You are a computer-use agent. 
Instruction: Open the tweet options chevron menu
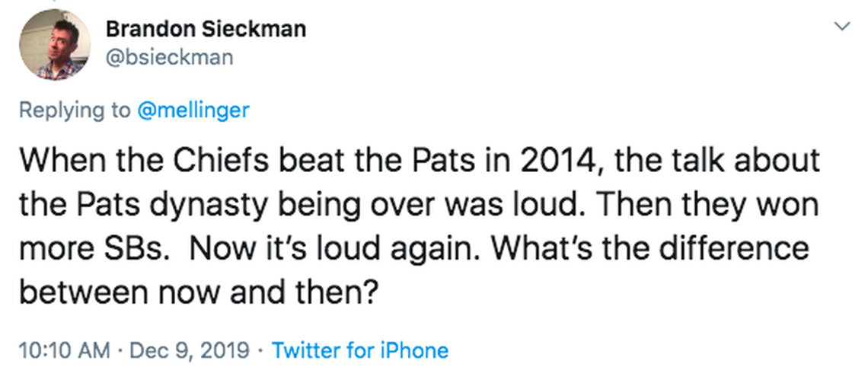click(x=842, y=27)
